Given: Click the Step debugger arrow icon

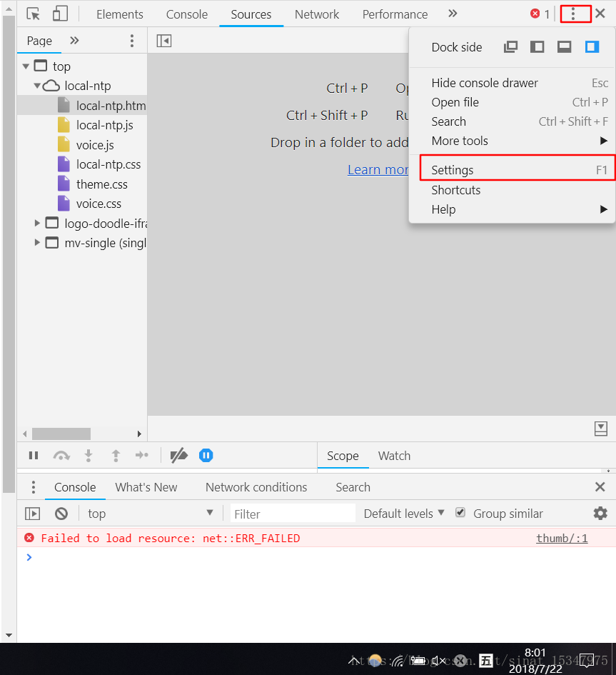Looking at the screenshot, I should [141, 456].
